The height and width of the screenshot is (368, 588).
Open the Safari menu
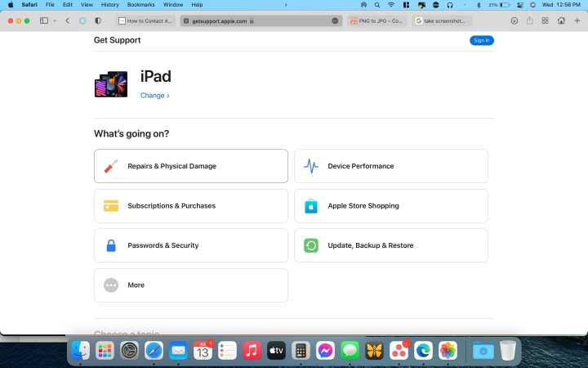point(29,5)
